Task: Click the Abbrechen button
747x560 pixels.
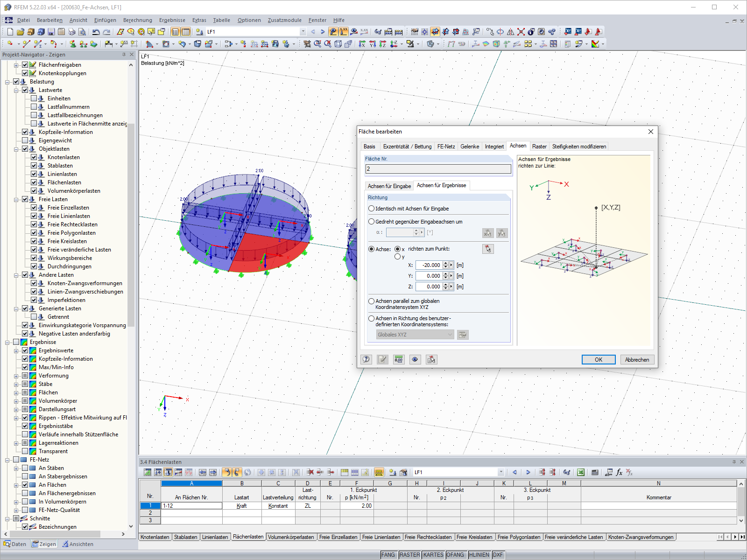Action: (x=637, y=359)
